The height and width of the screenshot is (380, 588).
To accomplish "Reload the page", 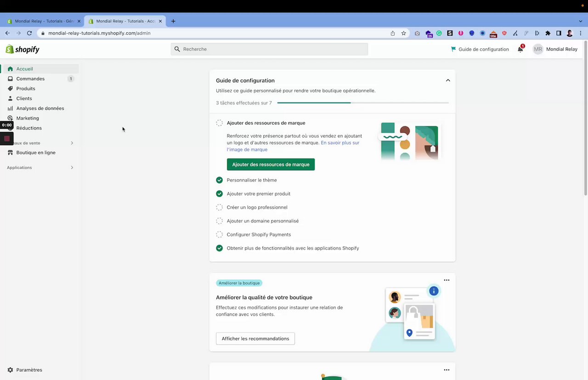I will (x=29, y=33).
